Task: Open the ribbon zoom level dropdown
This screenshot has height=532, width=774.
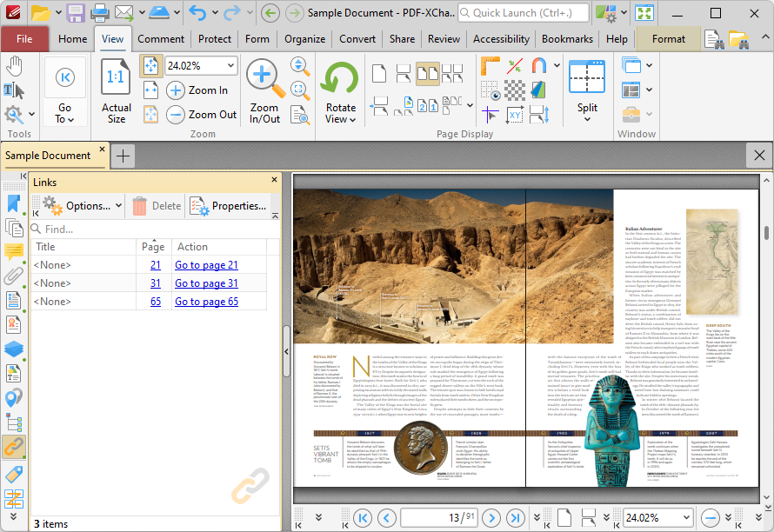Action: (230, 66)
